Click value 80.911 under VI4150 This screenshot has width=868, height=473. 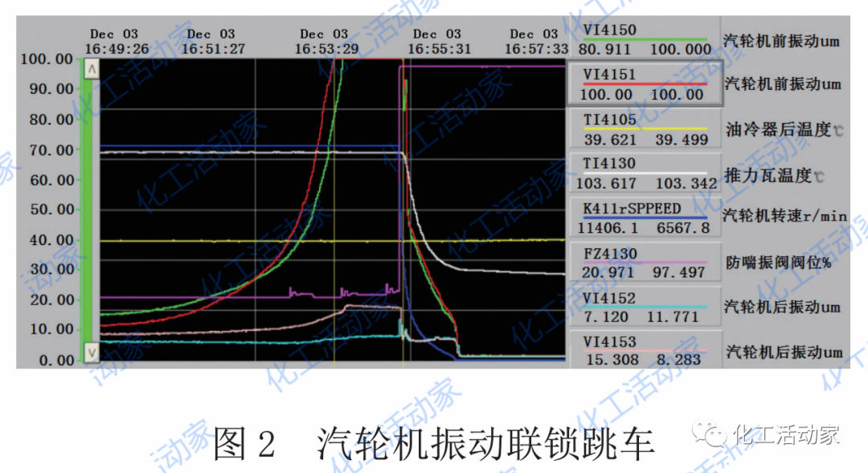pos(605,50)
